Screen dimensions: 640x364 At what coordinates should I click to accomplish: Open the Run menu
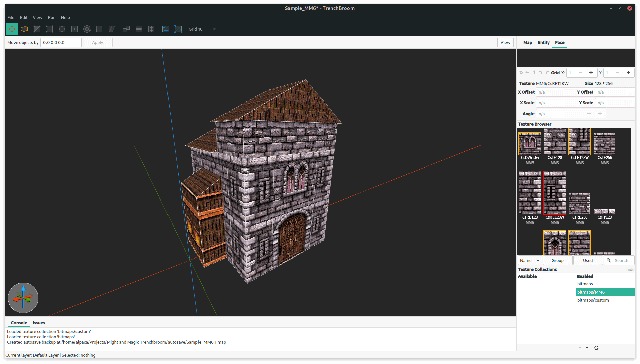point(51,17)
